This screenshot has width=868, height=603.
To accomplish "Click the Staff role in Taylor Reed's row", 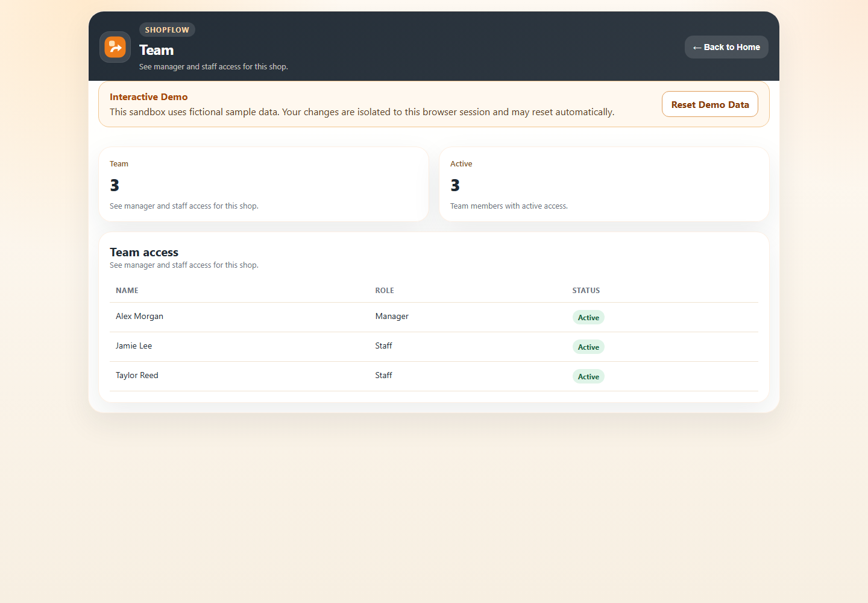I will point(383,376).
